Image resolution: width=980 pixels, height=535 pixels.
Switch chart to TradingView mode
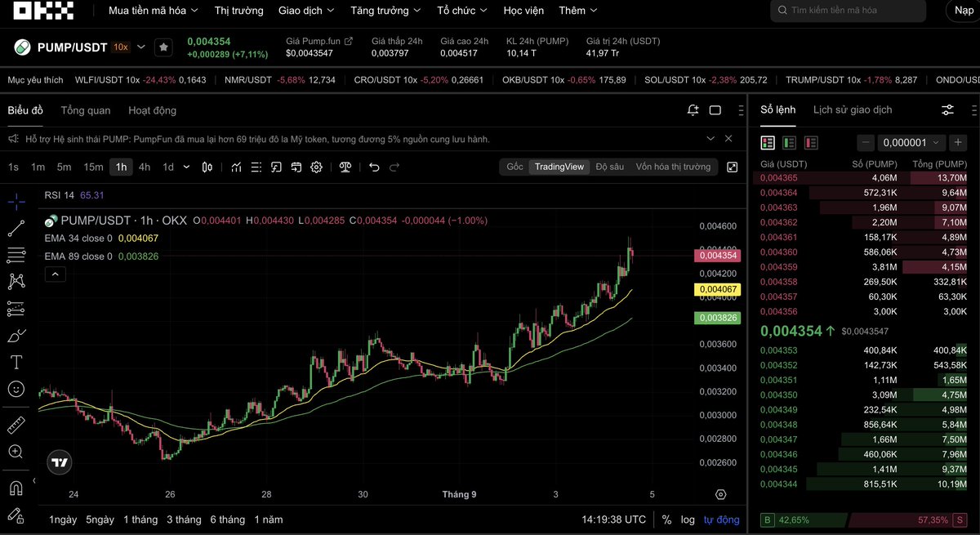559,167
